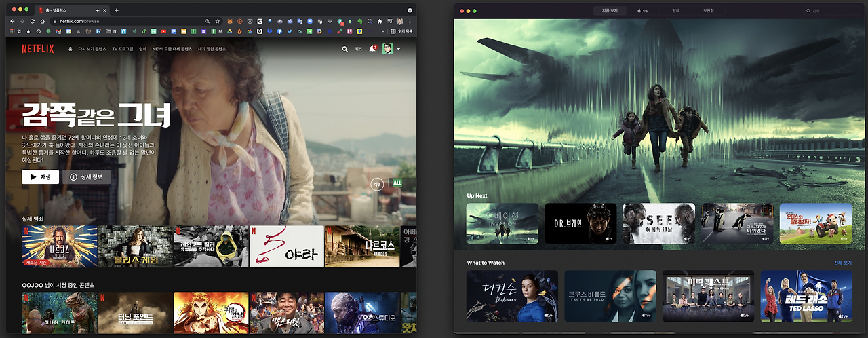This screenshot has height=338, width=868.
Task: Open the YouTube bookmark icon
Action: (163, 31)
